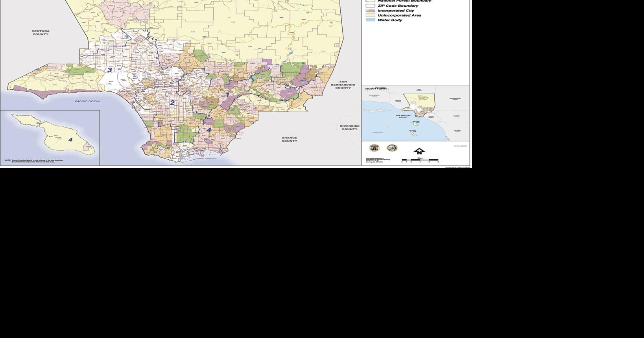The width and height of the screenshot is (644, 338).
Task: Click the 'ZIP Code Boundary' legend label
Action: click(x=398, y=6)
